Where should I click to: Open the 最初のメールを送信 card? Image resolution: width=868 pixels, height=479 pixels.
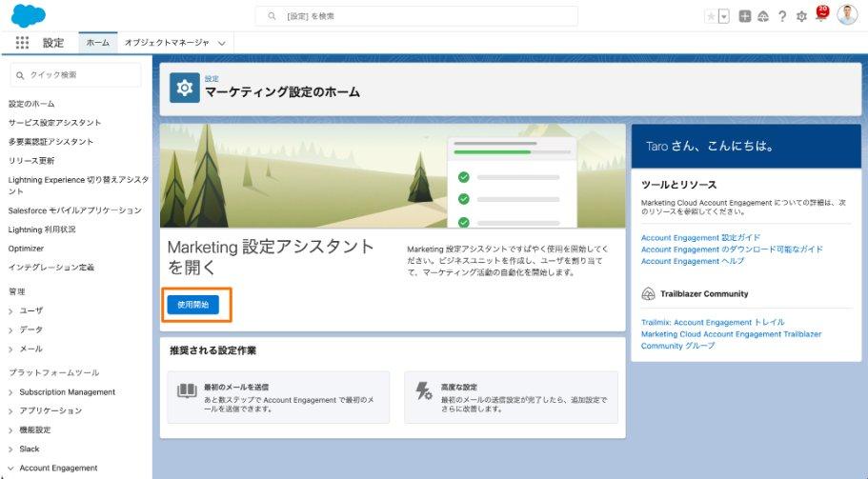(278, 397)
